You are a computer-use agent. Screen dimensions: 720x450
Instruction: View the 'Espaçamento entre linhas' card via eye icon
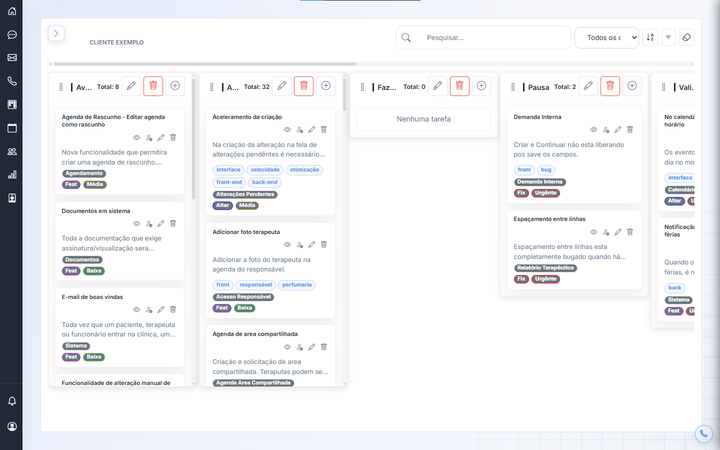tap(593, 232)
